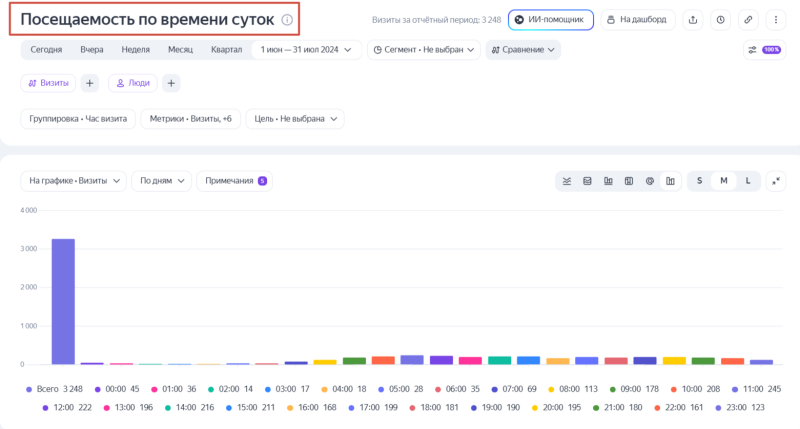Switch to the area chart view
Image resolution: width=800 pixels, height=429 pixels.
pos(587,181)
